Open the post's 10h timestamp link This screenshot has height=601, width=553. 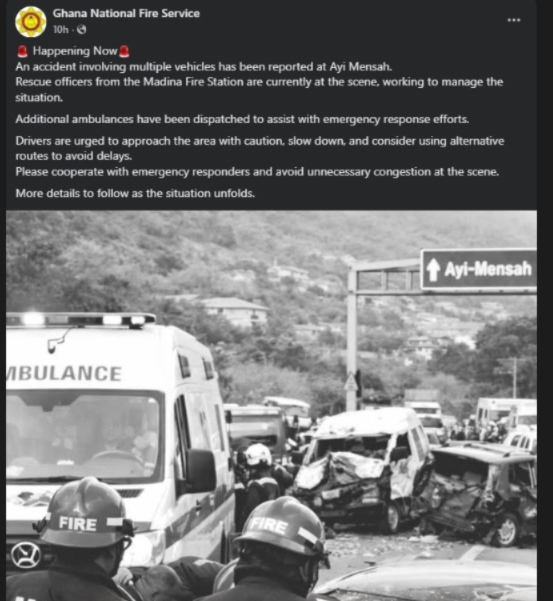[61, 30]
